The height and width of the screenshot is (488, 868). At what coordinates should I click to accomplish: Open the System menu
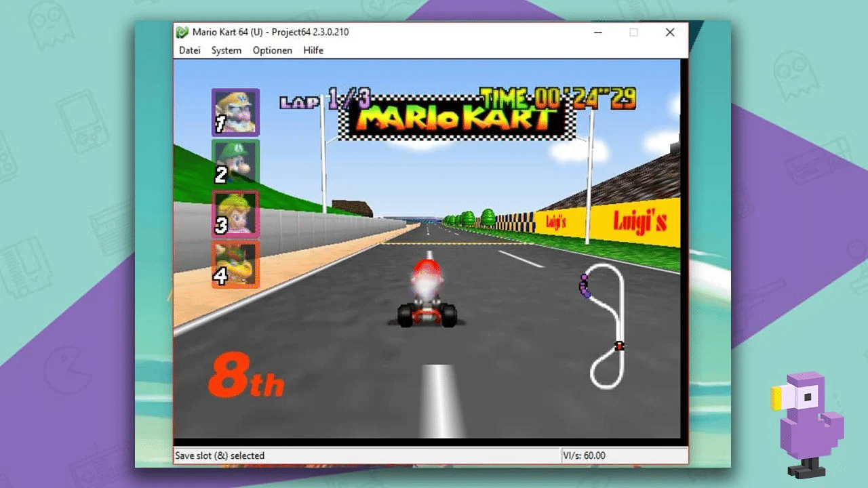point(226,50)
